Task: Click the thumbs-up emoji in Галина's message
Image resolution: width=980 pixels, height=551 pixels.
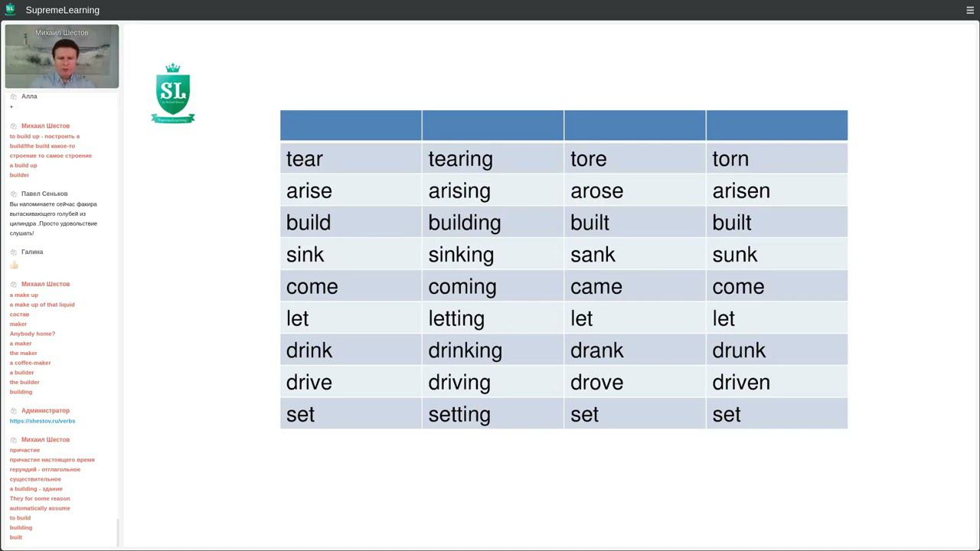Action: [14, 265]
